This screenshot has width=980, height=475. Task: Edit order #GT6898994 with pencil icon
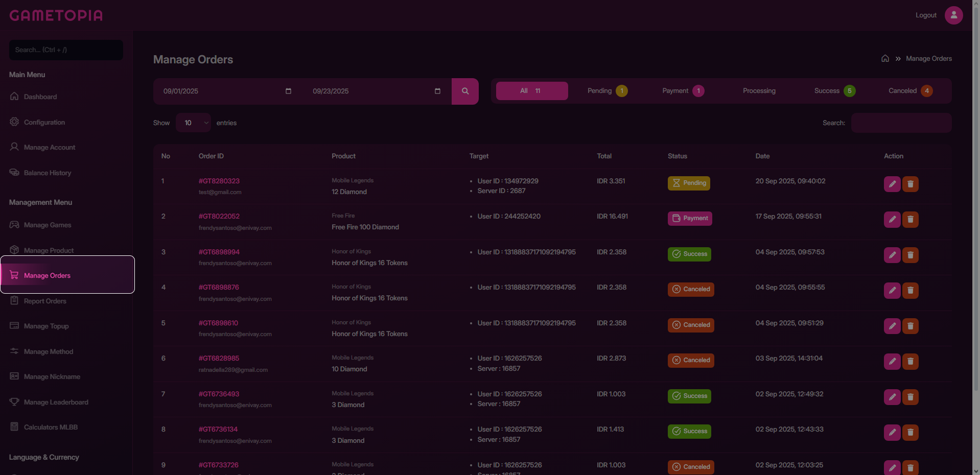tap(892, 255)
